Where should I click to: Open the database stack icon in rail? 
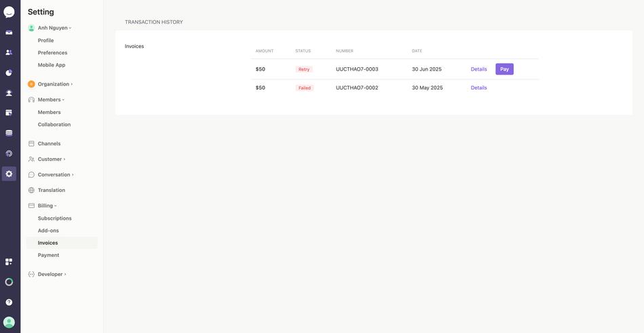[x=9, y=133]
